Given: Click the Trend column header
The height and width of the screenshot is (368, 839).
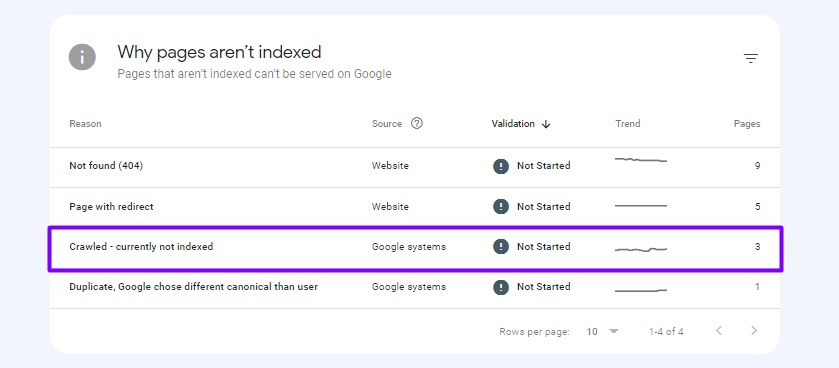Looking at the screenshot, I should click(x=628, y=124).
